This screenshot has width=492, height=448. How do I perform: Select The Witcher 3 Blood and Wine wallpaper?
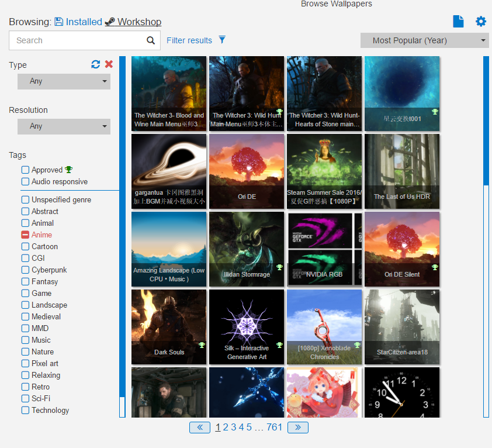coord(169,94)
